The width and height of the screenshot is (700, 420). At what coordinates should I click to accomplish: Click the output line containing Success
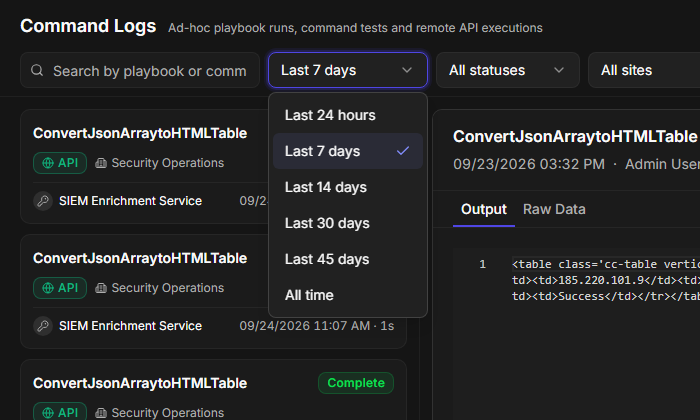pyautogui.click(x=606, y=296)
